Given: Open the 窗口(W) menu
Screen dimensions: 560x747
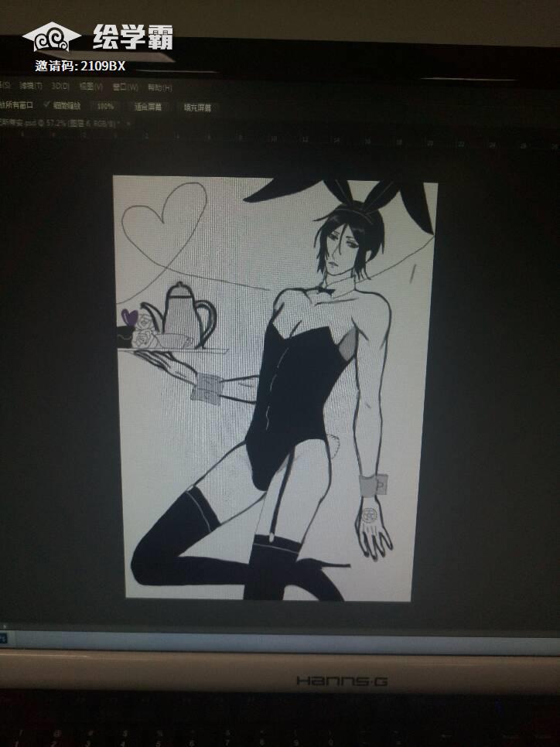Looking at the screenshot, I should 125,87.
